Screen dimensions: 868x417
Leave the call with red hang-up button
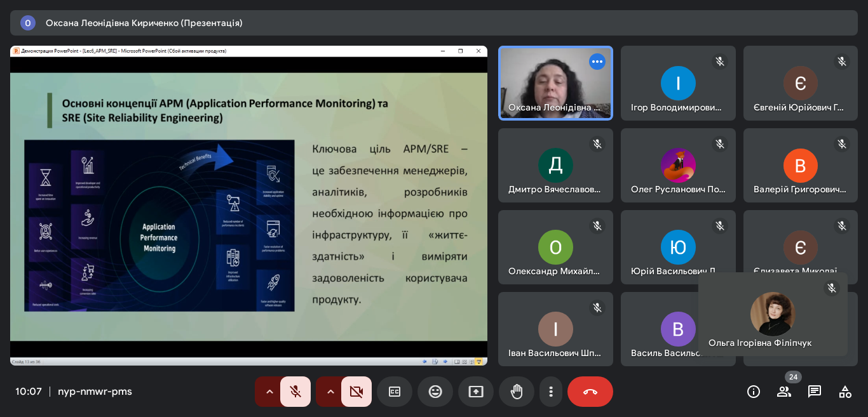pyautogui.click(x=590, y=392)
